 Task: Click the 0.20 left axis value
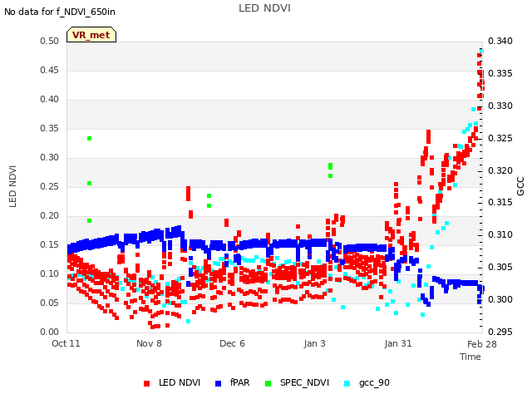click(x=49, y=216)
